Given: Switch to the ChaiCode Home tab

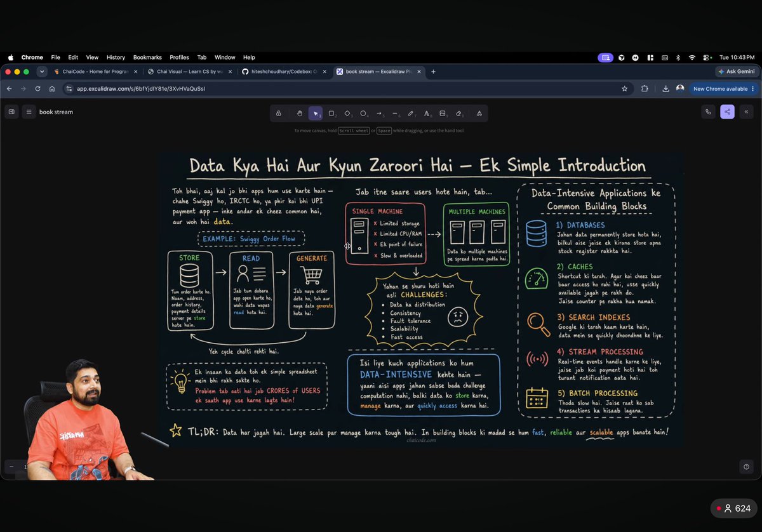Looking at the screenshot, I should 95,72.
